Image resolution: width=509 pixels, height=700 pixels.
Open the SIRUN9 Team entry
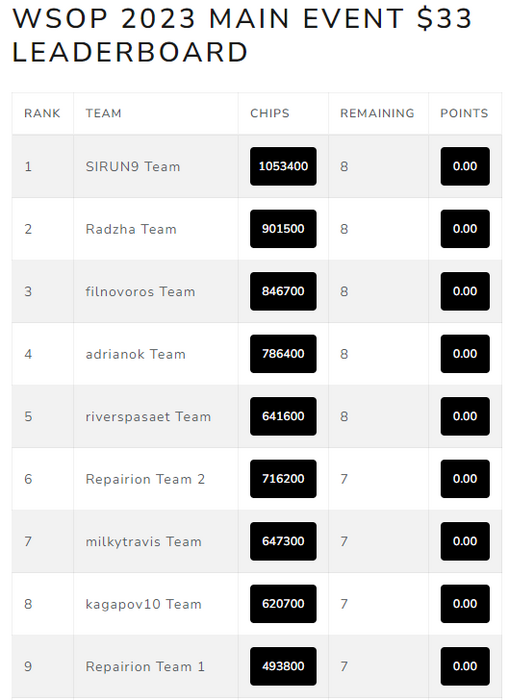pyautogui.click(x=133, y=167)
